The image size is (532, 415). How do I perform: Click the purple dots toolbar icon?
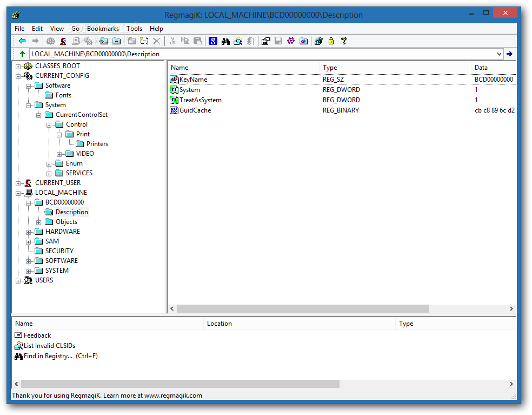pos(291,41)
